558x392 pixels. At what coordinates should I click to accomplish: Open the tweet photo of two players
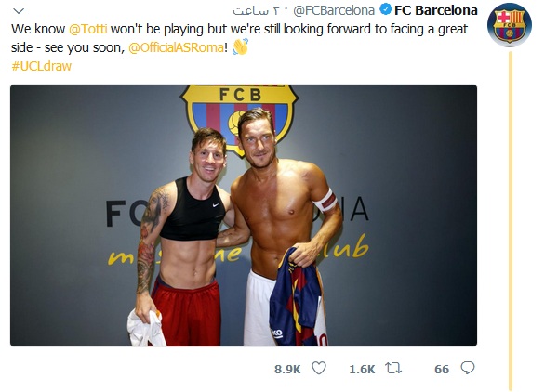[244, 216]
